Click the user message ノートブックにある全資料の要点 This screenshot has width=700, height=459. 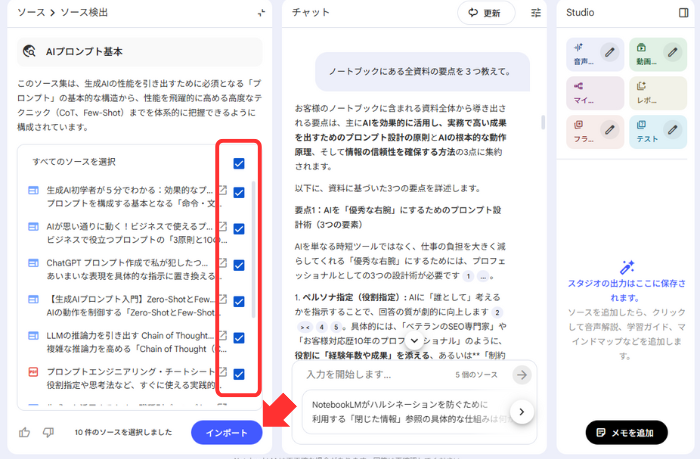click(422, 71)
